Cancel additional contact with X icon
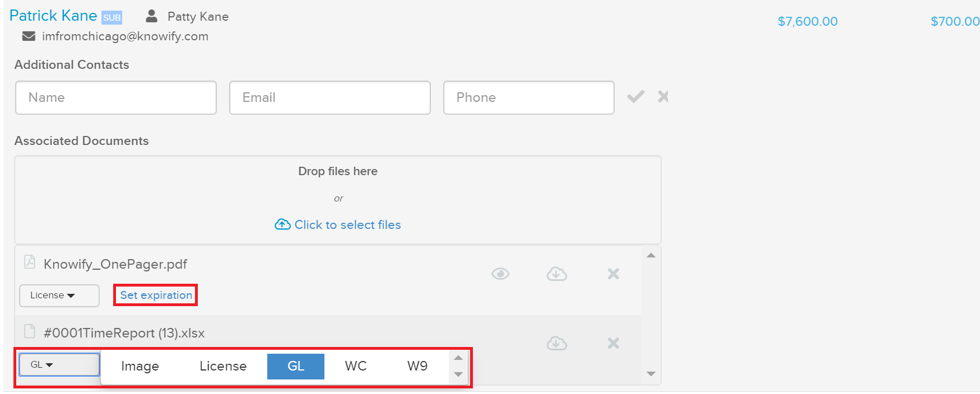Viewport: 980px width, 394px height. (663, 97)
